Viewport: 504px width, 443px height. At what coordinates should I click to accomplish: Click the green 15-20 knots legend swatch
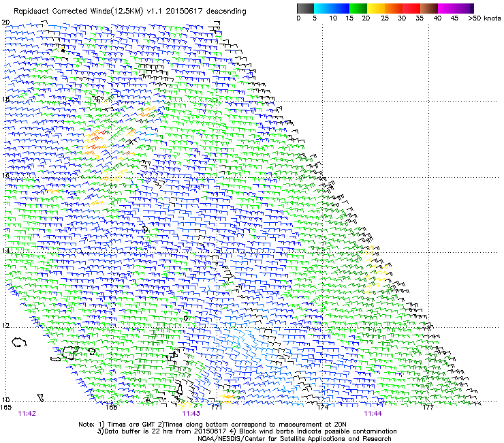358,8
